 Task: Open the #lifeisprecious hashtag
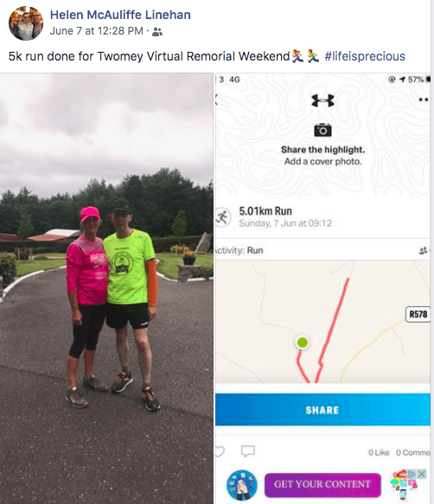[x=365, y=56]
